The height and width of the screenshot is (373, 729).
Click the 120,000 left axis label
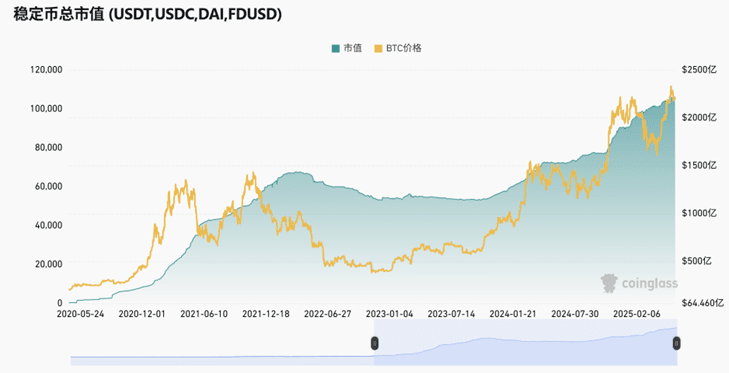[46, 70]
